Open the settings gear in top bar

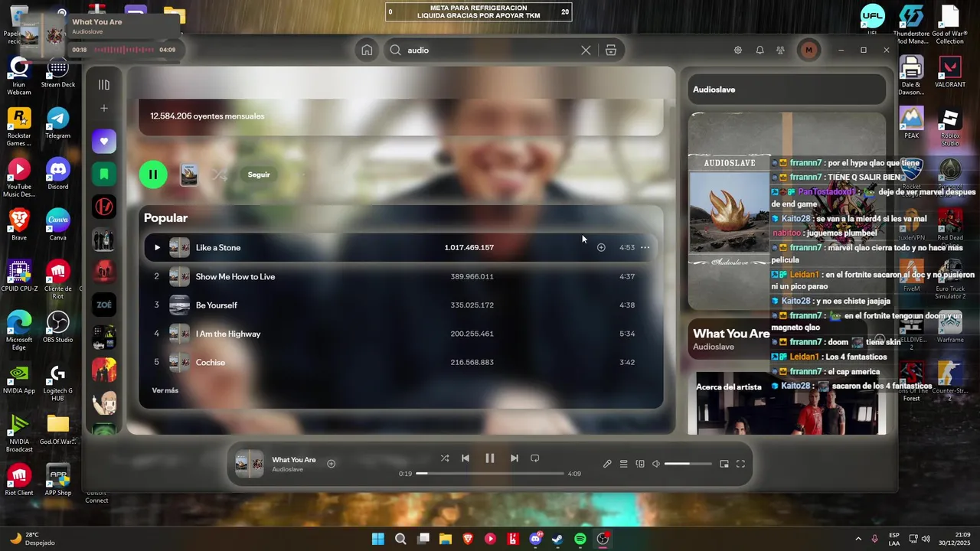(x=738, y=50)
